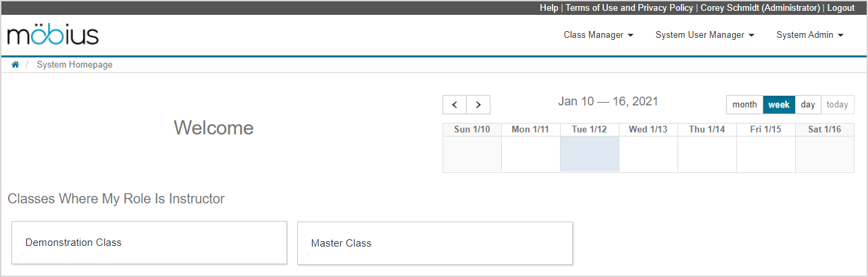The image size is (868, 277).
Task: Click the System Homepage breadcrumb
Action: click(x=74, y=65)
